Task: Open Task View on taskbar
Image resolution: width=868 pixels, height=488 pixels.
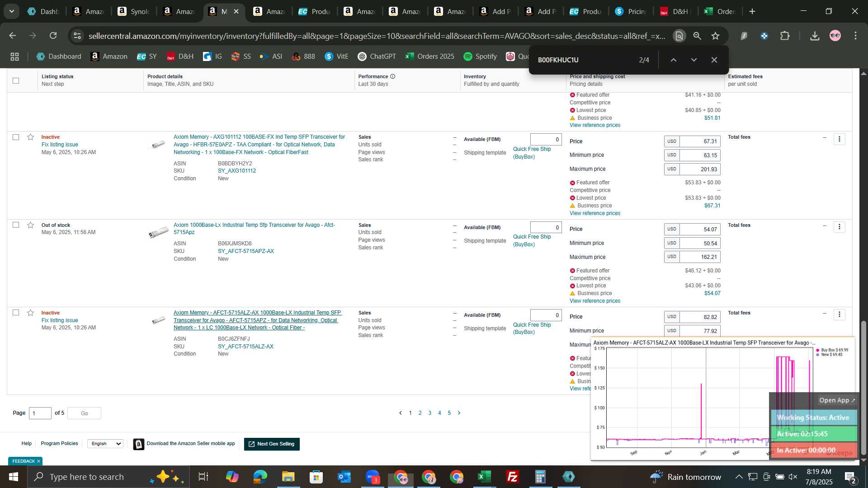Action: click(x=203, y=477)
